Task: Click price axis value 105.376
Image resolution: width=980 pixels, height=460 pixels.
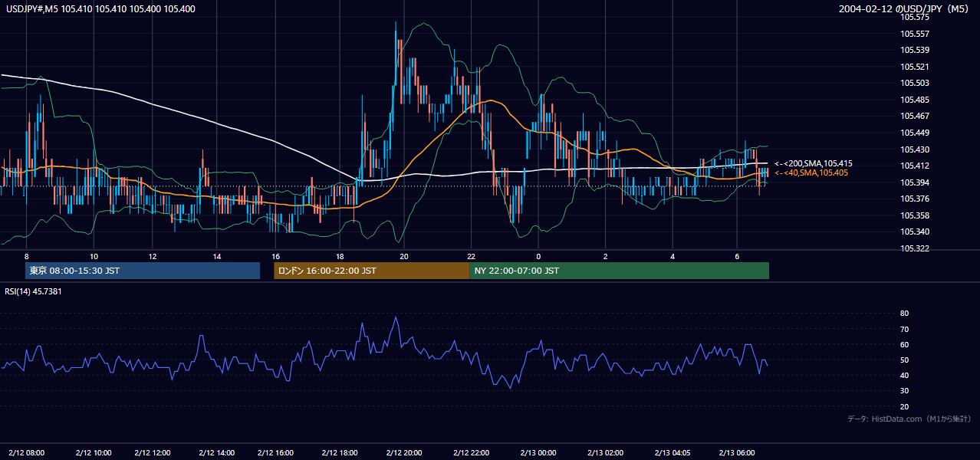Action: pos(914,199)
